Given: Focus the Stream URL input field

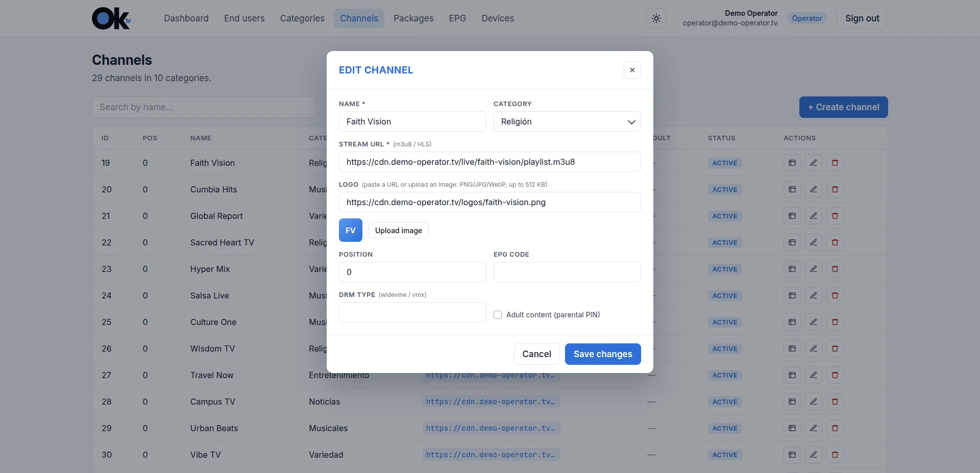Looking at the screenshot, I should [490, 162].
